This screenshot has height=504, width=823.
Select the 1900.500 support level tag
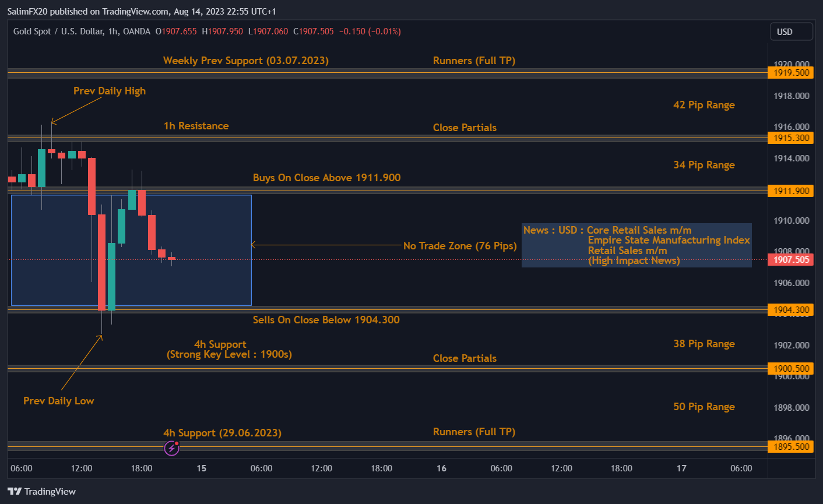point(790,368)
